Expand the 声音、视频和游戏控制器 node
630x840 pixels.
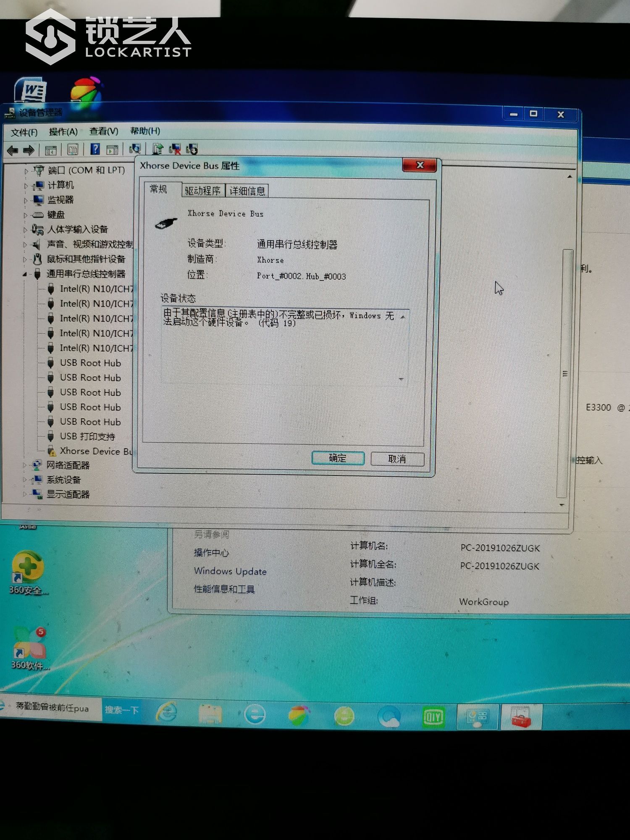coord(25,244)
